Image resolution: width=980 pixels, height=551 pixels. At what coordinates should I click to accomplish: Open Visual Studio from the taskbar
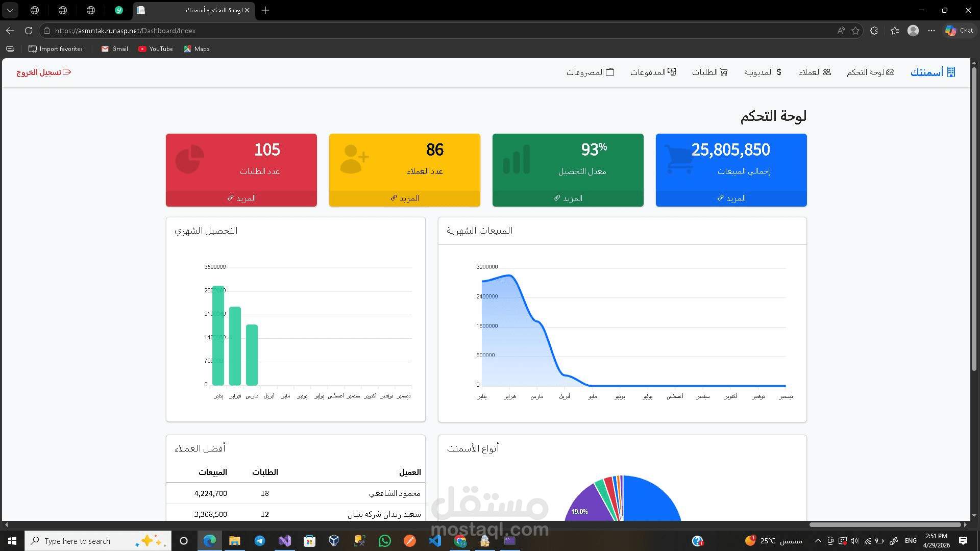point(285,541)
